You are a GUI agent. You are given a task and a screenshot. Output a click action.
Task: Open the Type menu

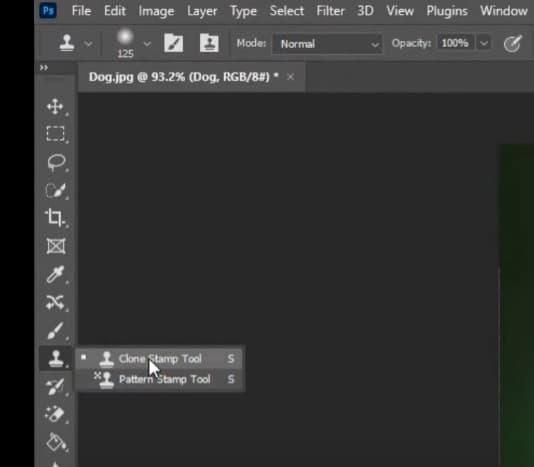[244, 11]
